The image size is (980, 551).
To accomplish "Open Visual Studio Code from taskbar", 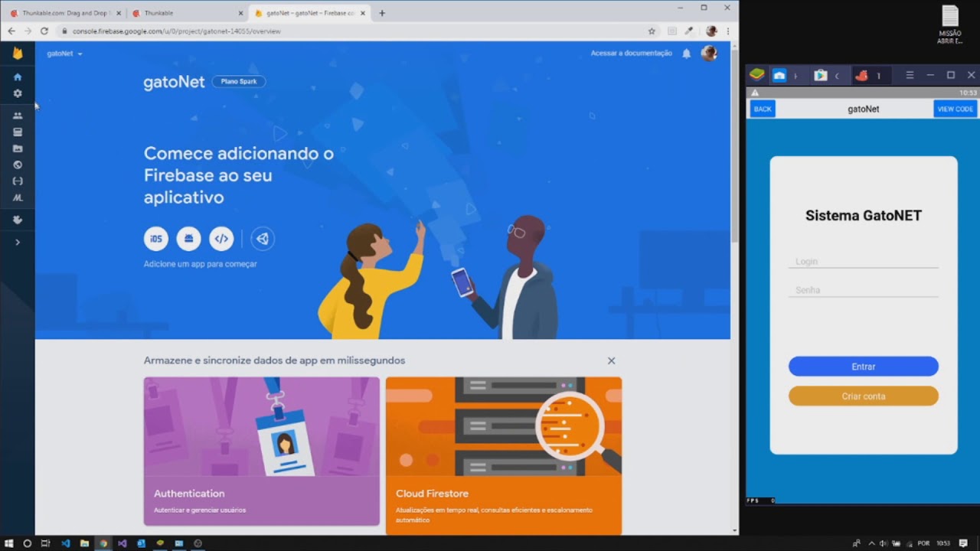I will click(65, 543).
